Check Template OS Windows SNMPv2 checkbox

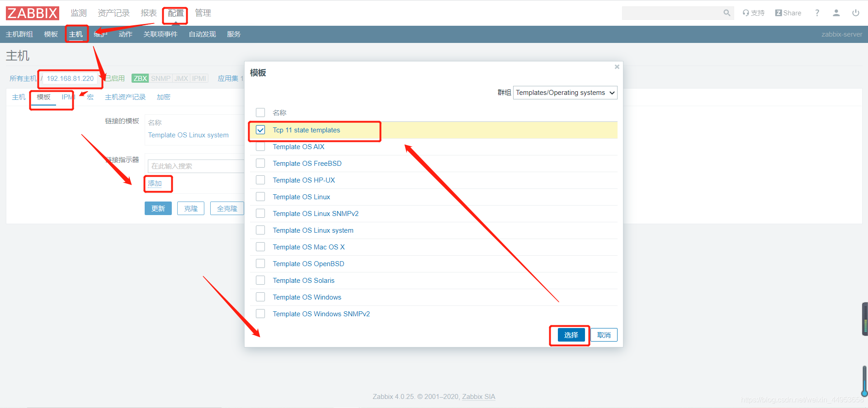[x=260, y=314]
